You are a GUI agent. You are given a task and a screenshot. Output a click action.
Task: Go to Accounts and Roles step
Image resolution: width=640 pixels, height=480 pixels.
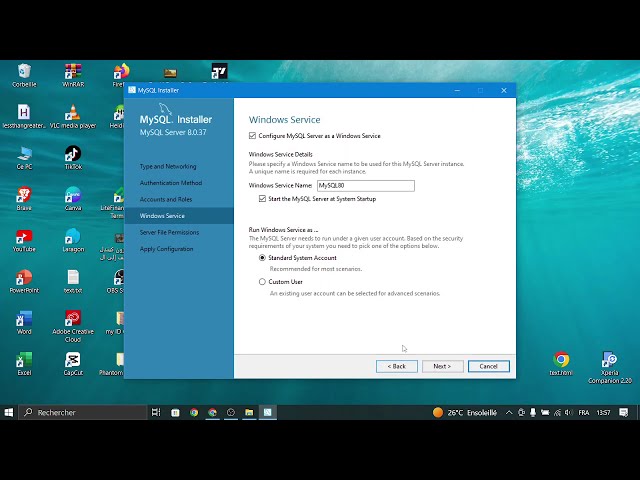coord(166,199)
